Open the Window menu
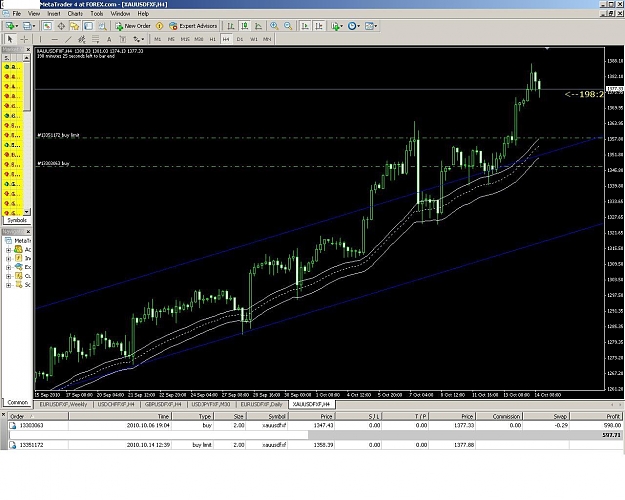The height and width of the screenshot is (500, 625). click(x=120, y=14)
